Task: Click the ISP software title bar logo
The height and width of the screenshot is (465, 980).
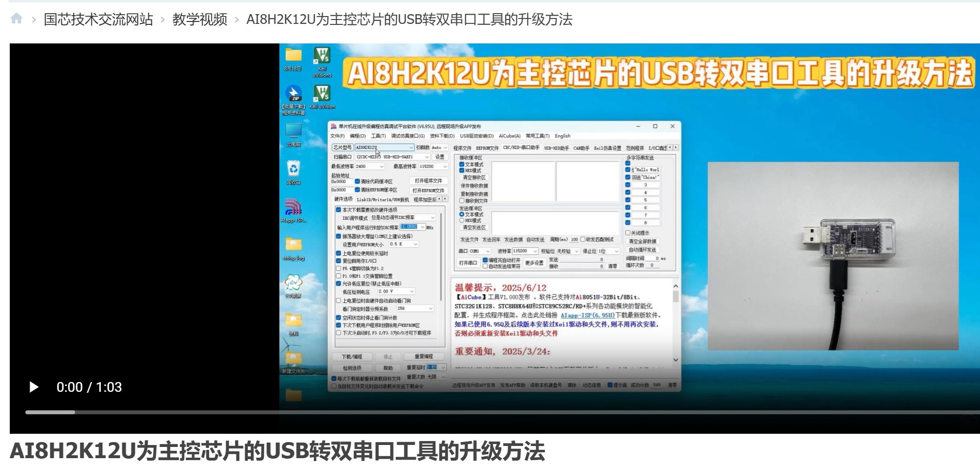Action: (333, 126)
